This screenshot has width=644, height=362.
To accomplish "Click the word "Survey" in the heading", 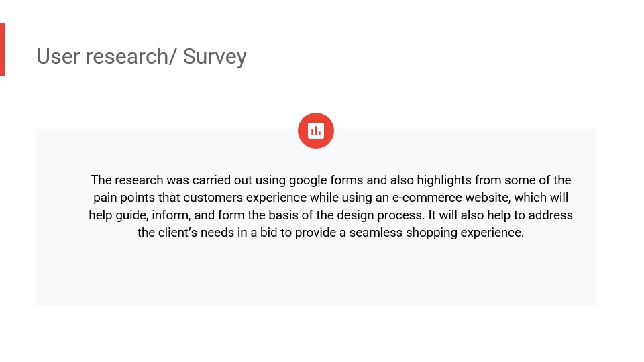I will click(x=215, y=56).
